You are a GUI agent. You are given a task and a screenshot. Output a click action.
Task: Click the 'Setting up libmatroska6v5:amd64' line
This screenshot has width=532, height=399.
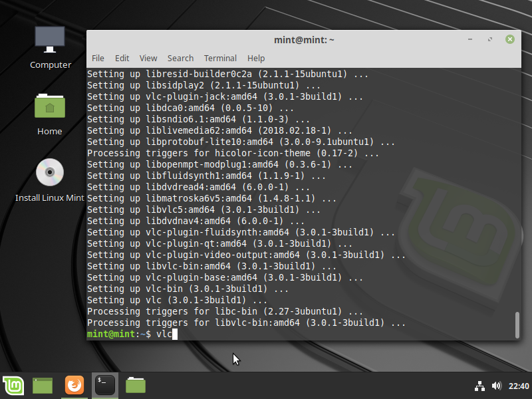click(x=211, y=198)
